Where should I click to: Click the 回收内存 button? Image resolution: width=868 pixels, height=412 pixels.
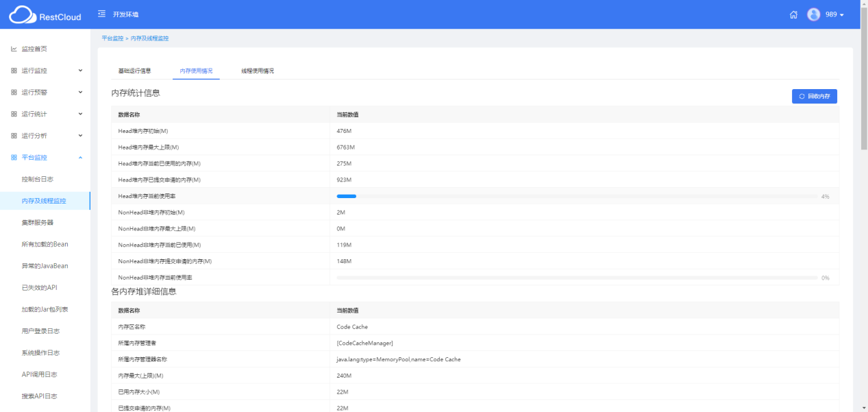click(x=815, y=97)
